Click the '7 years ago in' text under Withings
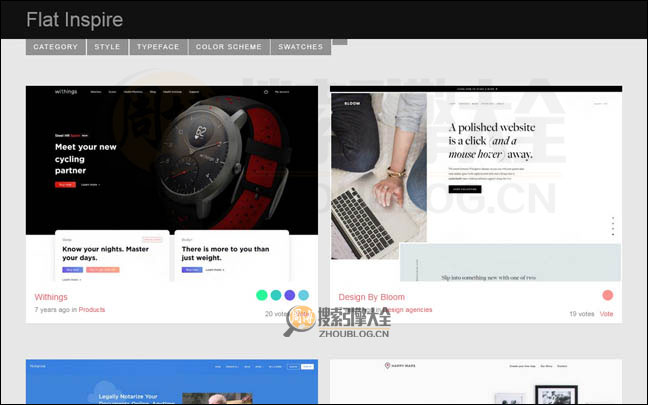This screenshot has height=405, width=648. tap(56, 310)
